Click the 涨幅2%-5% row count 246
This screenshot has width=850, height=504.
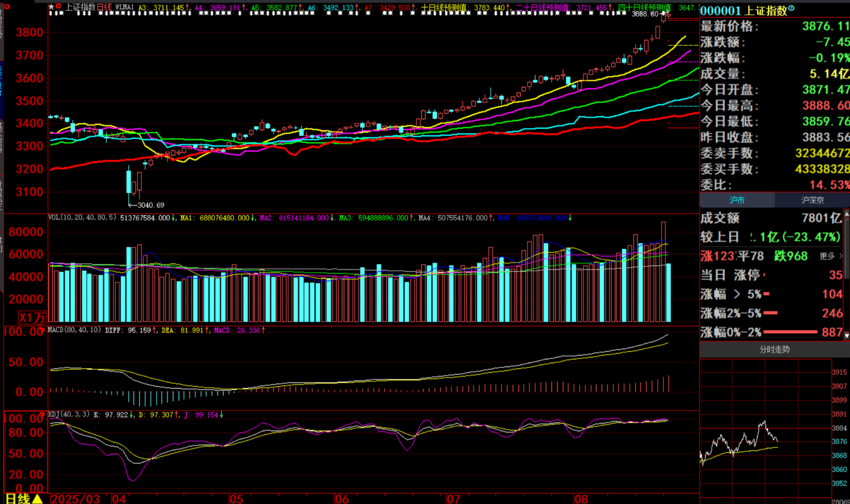(x=832, y=313)
